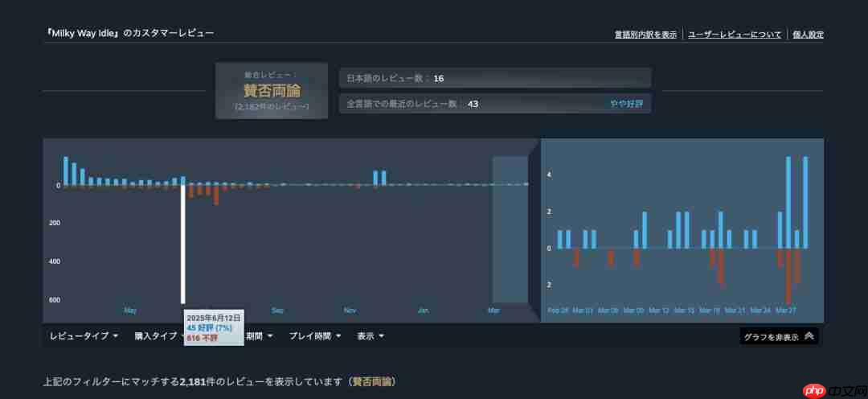Click the 2025年6月12日 tooltip date

214,318
